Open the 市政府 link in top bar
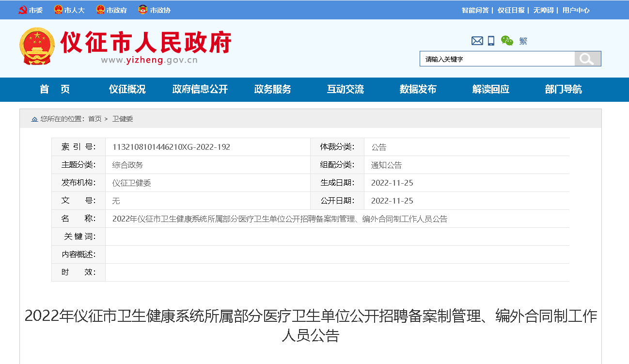629x364 pixels. pos(117,10)
